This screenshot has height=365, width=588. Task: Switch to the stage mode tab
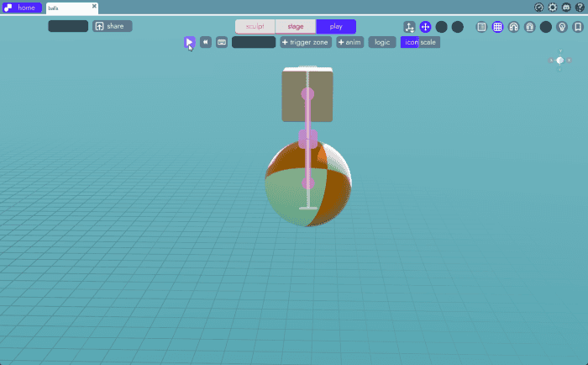point(296,26)
